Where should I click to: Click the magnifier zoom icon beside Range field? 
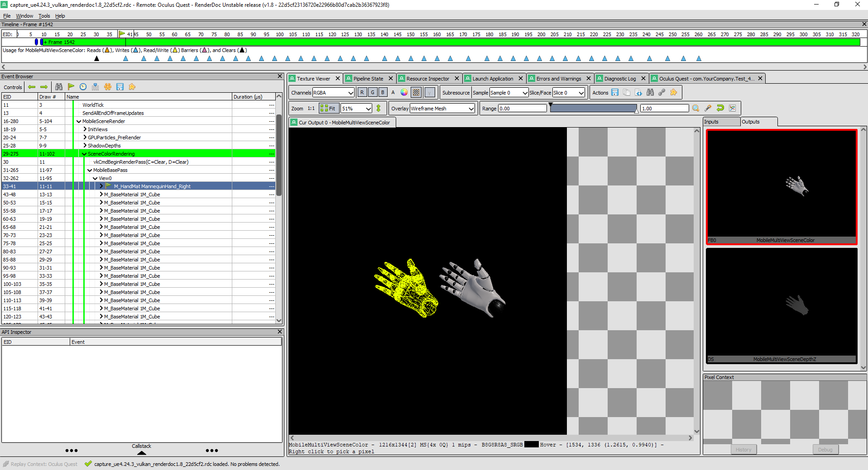[695, 108]
